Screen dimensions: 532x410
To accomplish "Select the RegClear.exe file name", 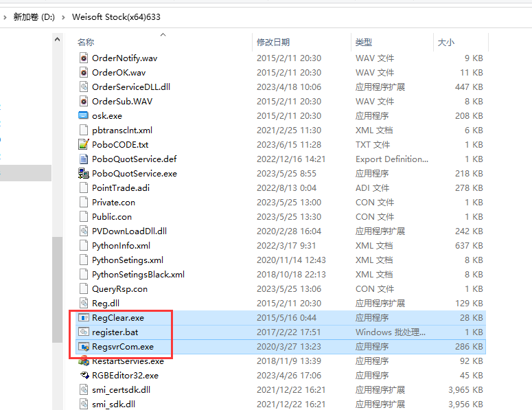I will coord(118,318).
